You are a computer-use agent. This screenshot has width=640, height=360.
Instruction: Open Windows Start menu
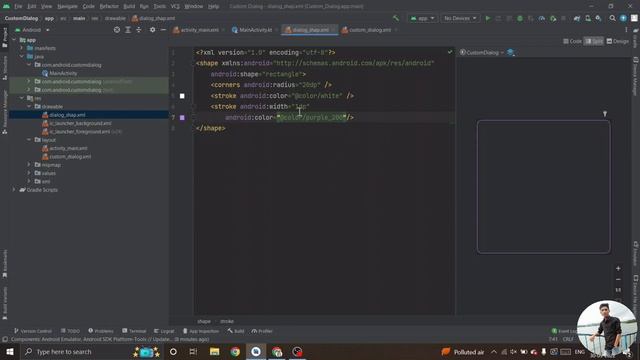click(x=9, y=352)
